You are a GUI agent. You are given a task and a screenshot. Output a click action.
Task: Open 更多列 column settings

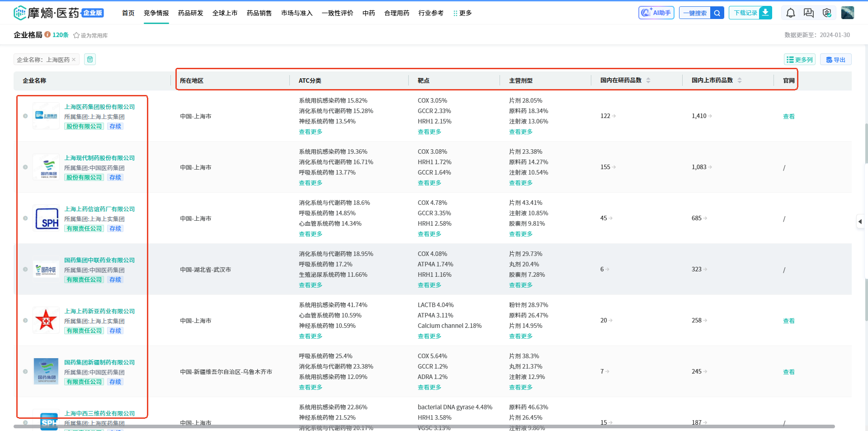[x=799, y=59]
